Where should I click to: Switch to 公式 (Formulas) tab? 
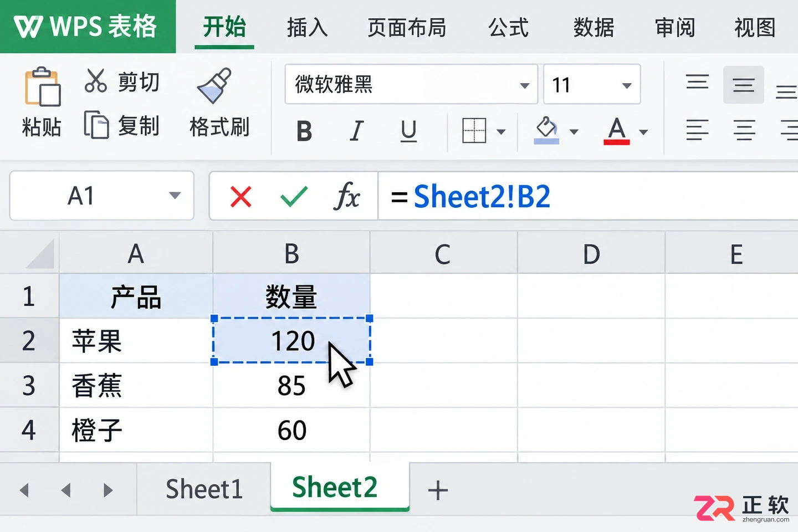coord(508,28)
